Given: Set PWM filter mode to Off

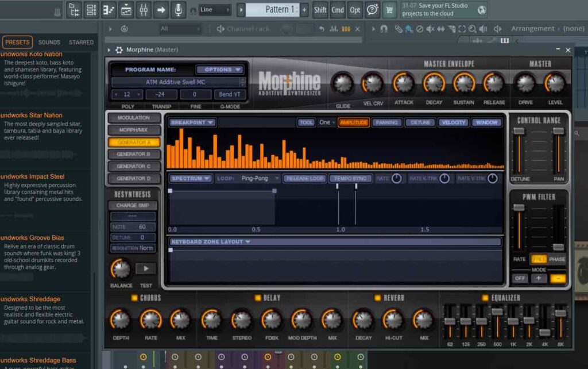Looking at the screenshot, I should tap(520, 279).
